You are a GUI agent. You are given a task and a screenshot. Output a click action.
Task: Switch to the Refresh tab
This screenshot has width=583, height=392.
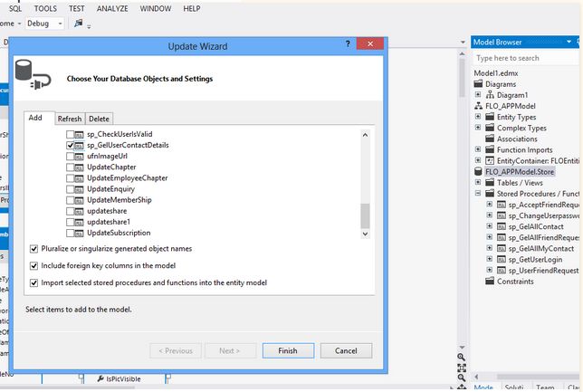[70, 119]
